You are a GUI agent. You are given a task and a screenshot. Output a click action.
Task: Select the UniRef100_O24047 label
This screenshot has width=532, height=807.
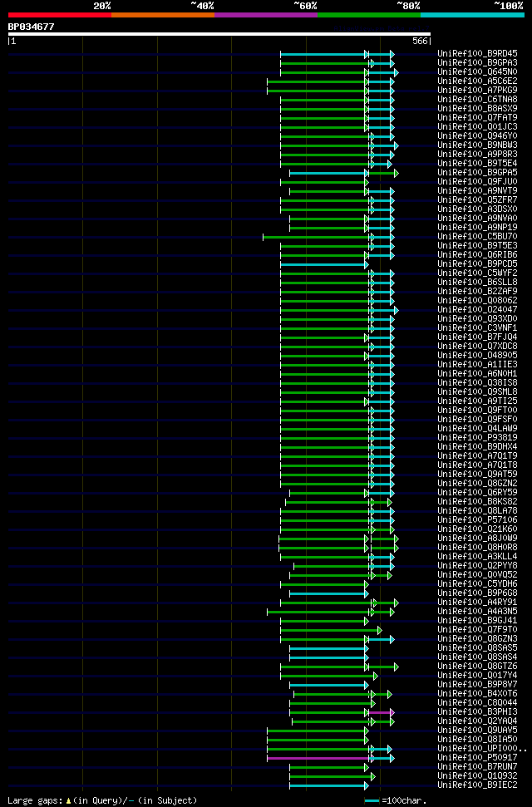[x=477, y=310]
